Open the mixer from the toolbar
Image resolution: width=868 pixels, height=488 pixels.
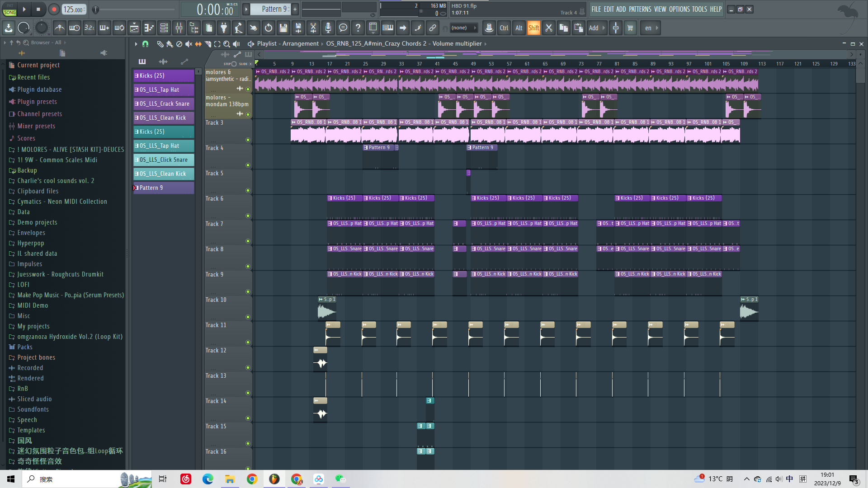coord(179,28)
